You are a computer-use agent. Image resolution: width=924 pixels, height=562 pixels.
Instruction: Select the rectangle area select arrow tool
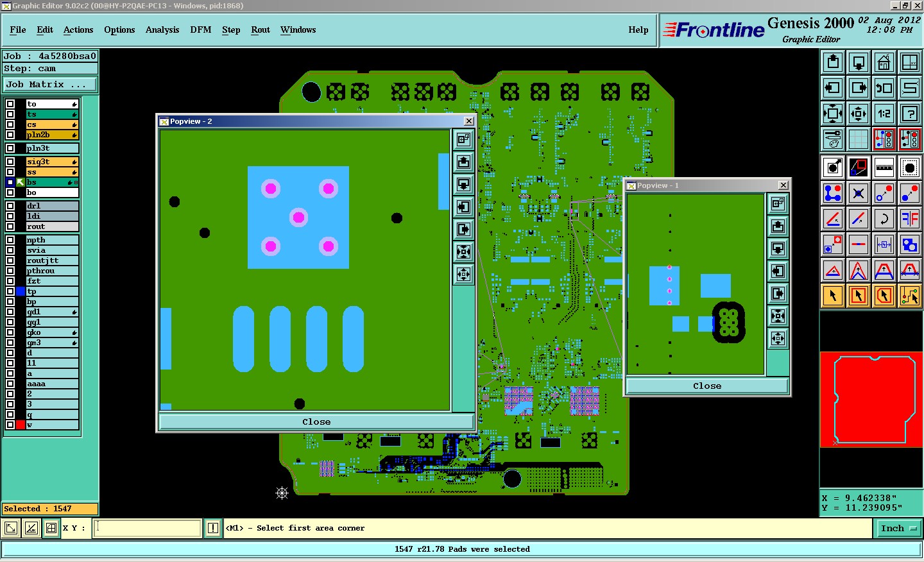[859, 296]
